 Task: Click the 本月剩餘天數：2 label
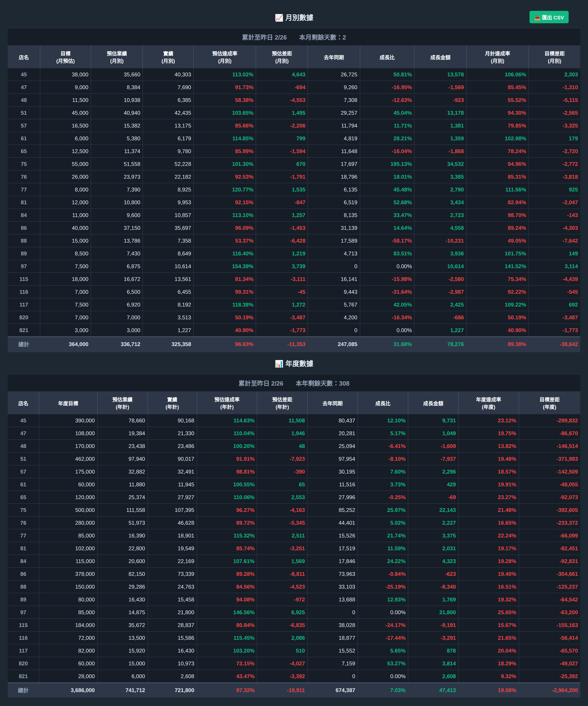pyautogui.click(x=322, y=37)
